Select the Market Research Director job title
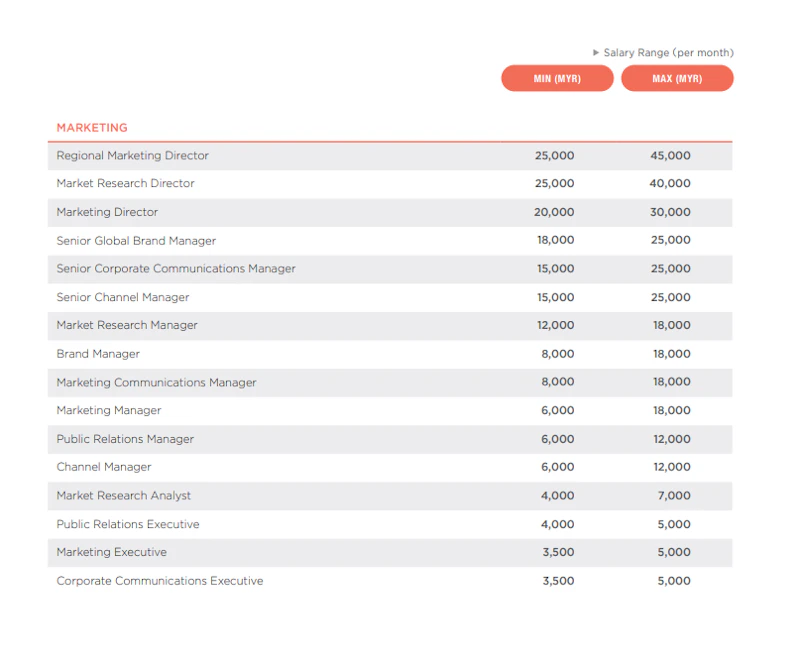 point(126,184)
